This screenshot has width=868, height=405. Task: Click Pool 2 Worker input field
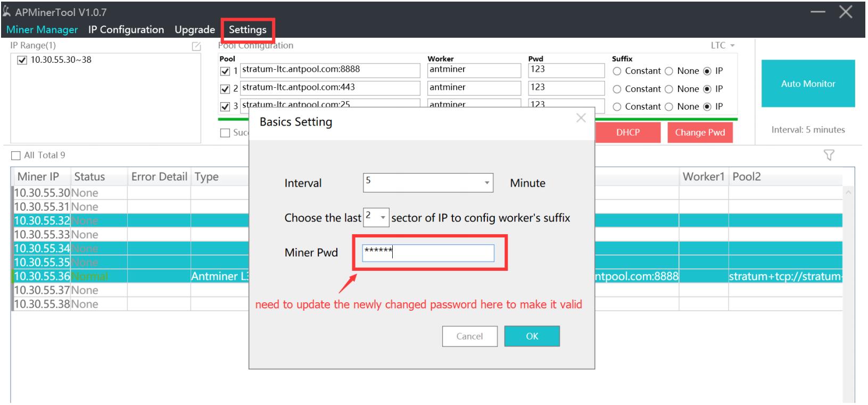[474, 88]
